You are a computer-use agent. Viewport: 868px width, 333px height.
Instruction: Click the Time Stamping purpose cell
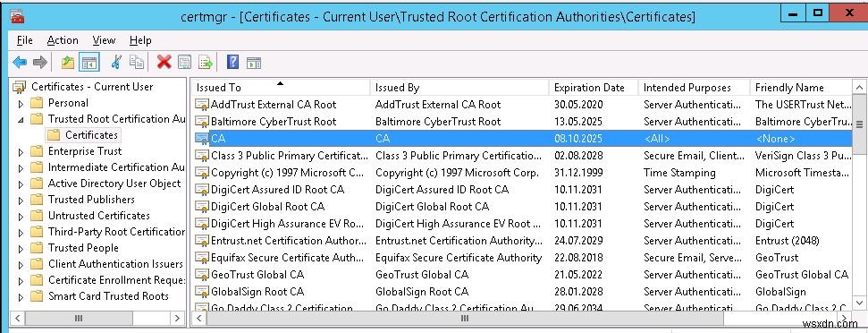click(679, 173)
